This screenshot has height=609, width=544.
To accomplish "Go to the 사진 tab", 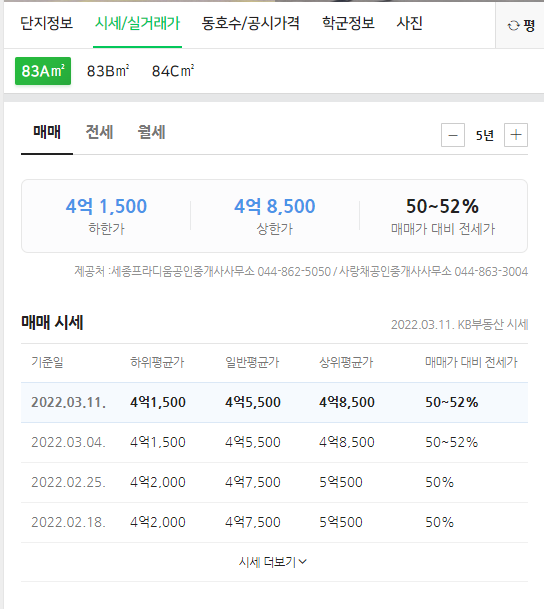I will [x=409, y=23].
